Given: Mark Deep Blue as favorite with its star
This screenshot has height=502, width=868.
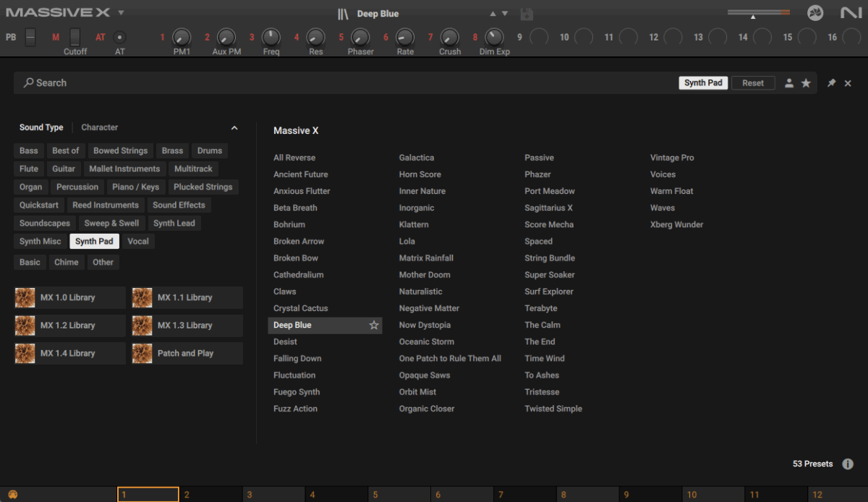Looking at the screenshot, I should tap(374, 326).
